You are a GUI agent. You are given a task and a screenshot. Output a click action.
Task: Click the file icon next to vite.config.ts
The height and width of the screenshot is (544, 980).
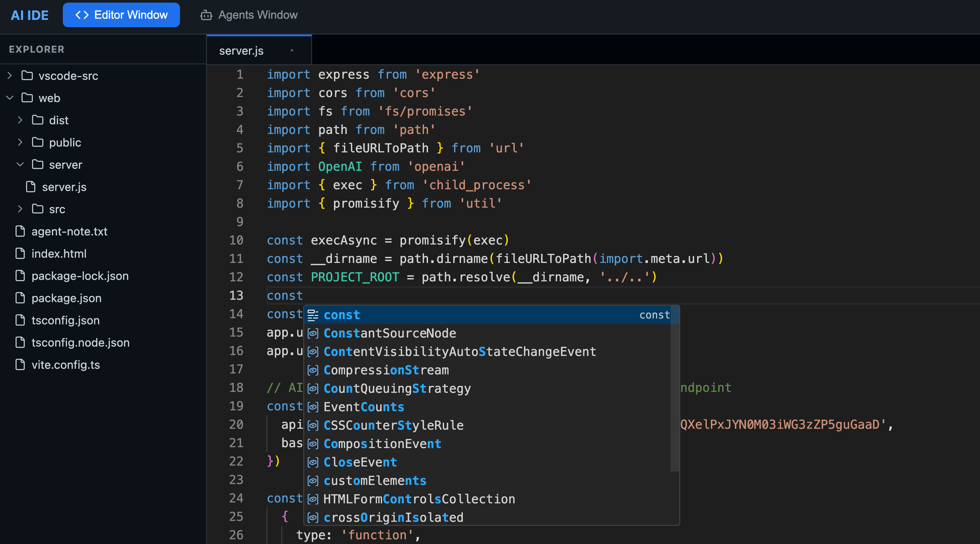tap(20, 364)
